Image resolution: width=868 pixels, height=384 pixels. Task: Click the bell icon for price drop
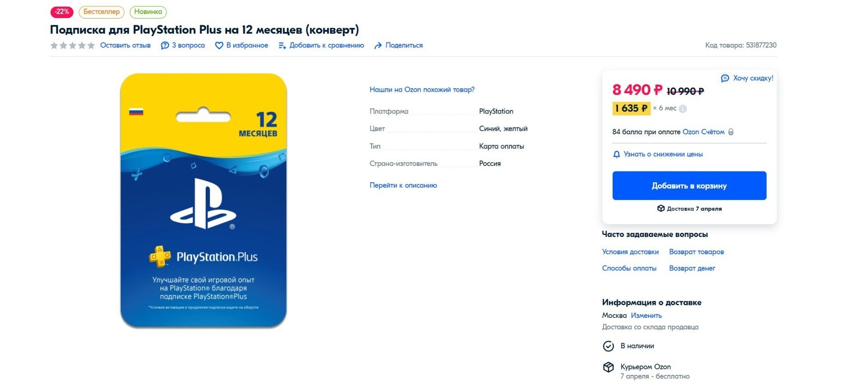(x=616, y=155)
